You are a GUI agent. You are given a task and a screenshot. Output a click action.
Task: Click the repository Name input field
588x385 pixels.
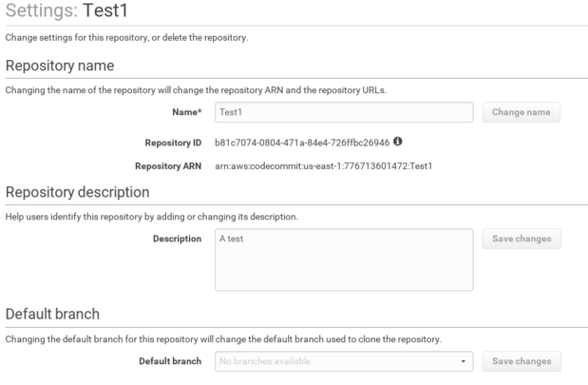tap(344, 112)
